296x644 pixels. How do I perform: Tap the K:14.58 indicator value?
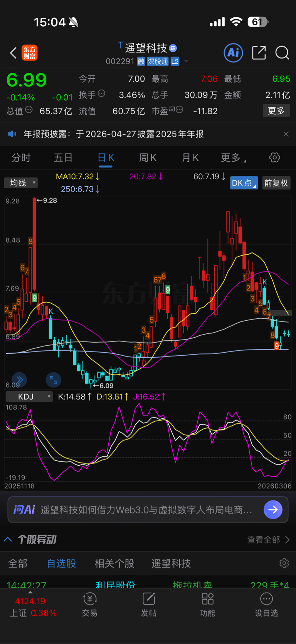[75, 396]
